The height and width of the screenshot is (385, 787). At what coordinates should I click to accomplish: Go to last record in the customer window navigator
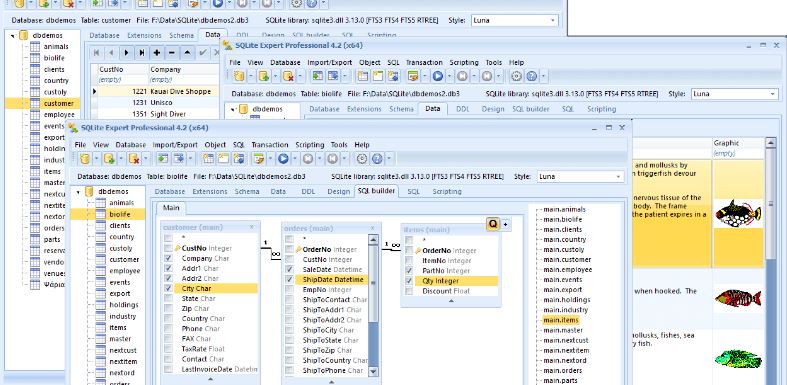pyautogui.click(x=142, y=52)
